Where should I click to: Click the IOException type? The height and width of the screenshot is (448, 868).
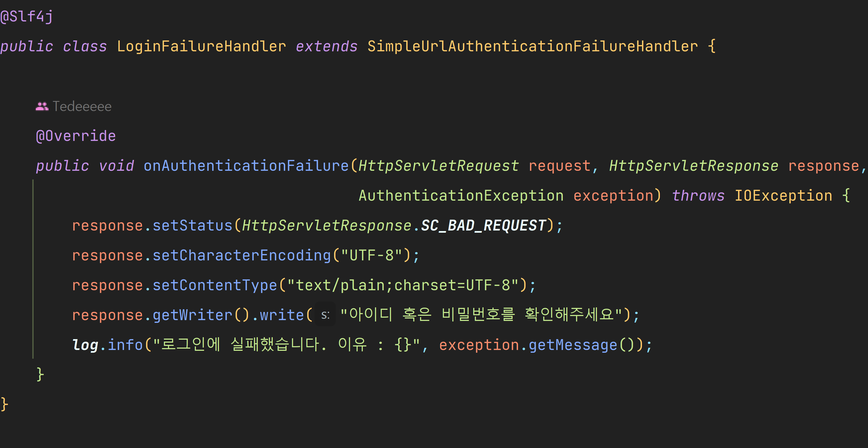coord(783,196)
